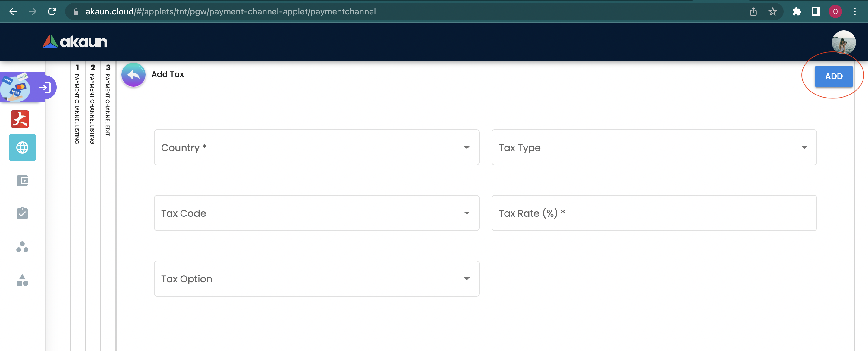Expand the Tax Code dropdown
This screenshot has width=868, height=351.
(316, 213)
